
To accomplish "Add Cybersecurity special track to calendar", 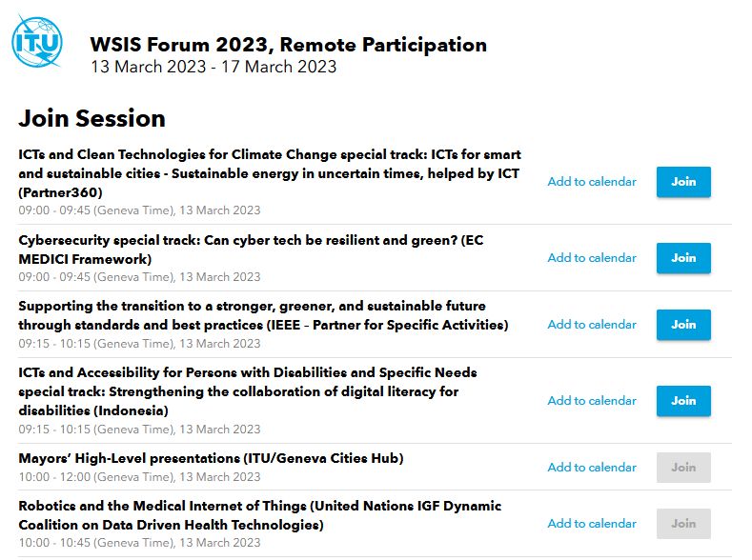I will click(x=592, y=258).
